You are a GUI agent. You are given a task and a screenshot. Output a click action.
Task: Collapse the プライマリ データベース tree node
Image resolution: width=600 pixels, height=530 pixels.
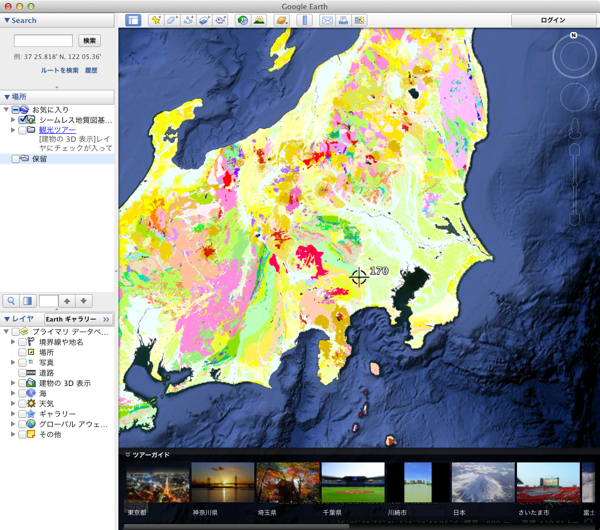(x=6, y=331)
